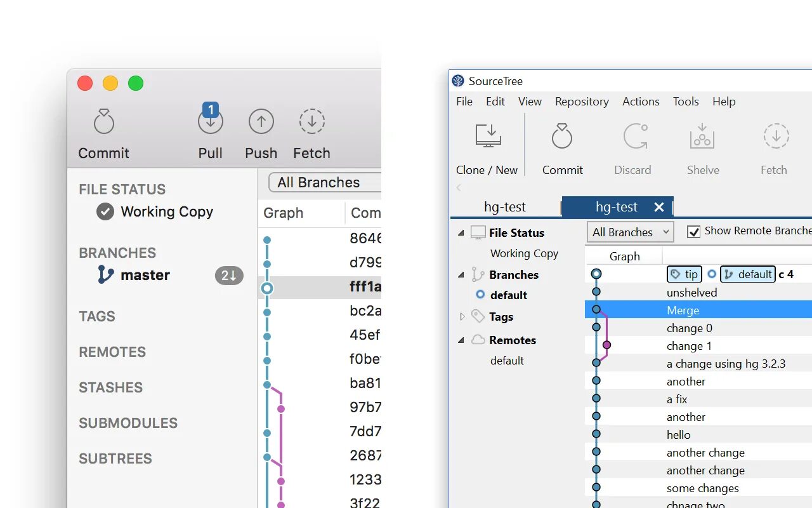Viewport: 812px width, 508px height.
Task: Select Working Copy in Windows sidebar
Action: coord(524,253)
